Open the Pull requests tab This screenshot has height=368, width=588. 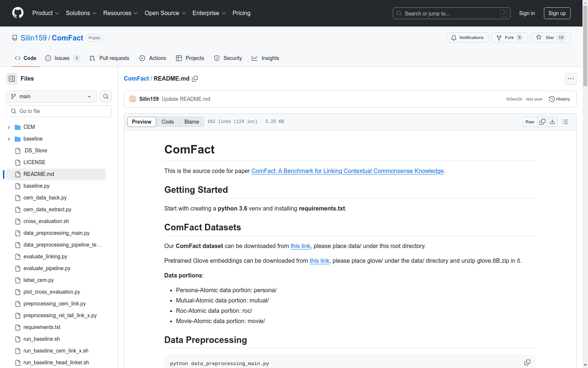110,58
